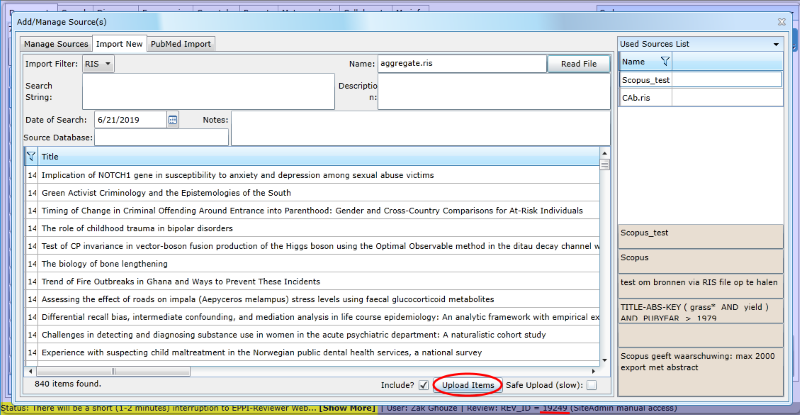Click the Search String text box

(x=208, y=91)
